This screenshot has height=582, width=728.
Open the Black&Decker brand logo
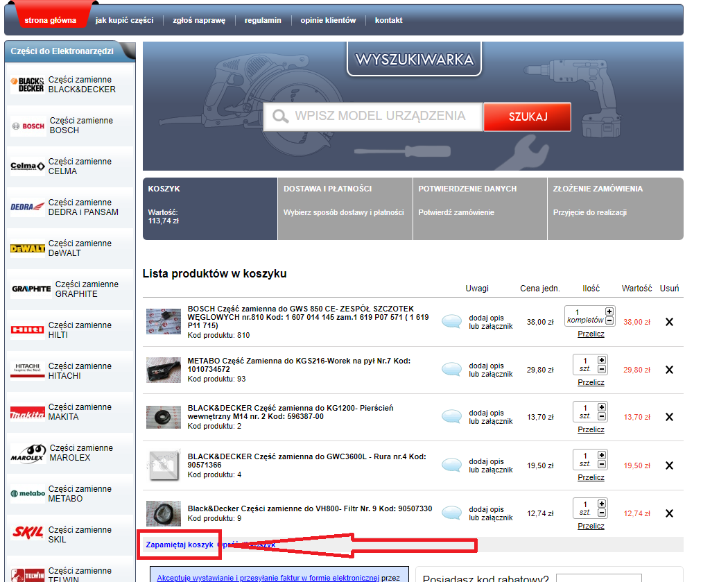pos(28,85)
